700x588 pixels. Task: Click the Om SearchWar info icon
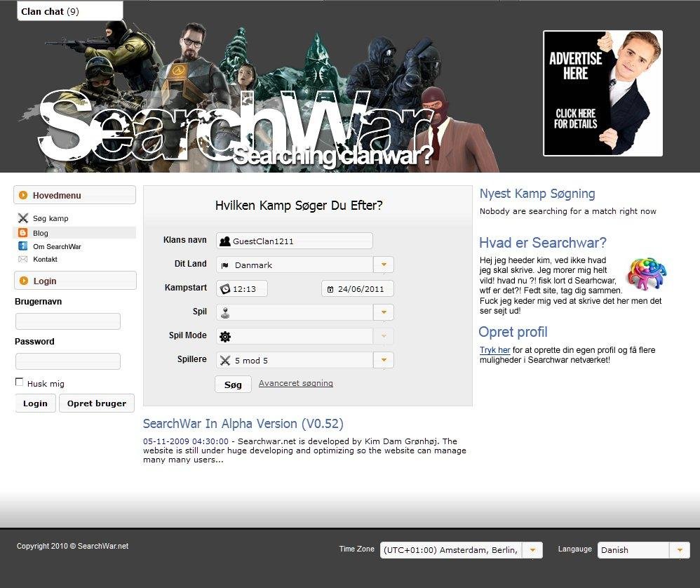[x=22, y=246]
